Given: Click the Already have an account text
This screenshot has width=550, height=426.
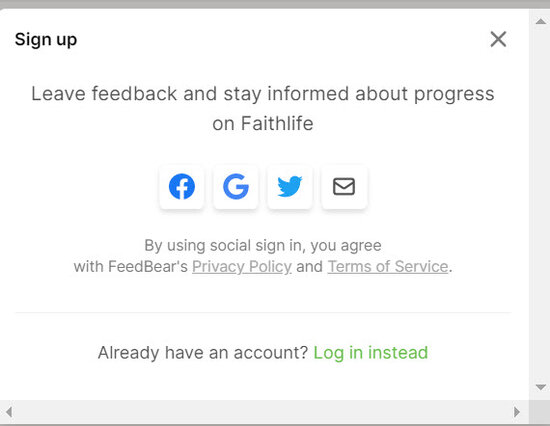Looking at the screenshot, I should click(x=203, y=353).
